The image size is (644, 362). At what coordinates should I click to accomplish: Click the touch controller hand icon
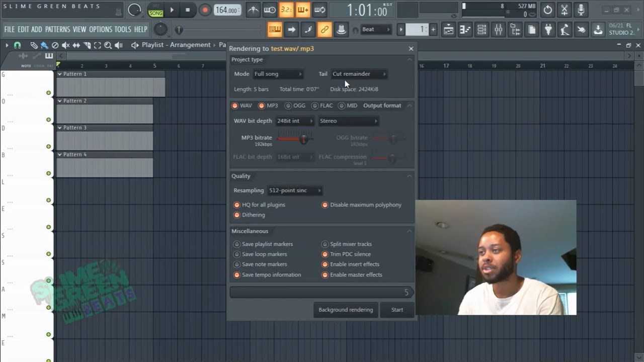pos(581,30)
